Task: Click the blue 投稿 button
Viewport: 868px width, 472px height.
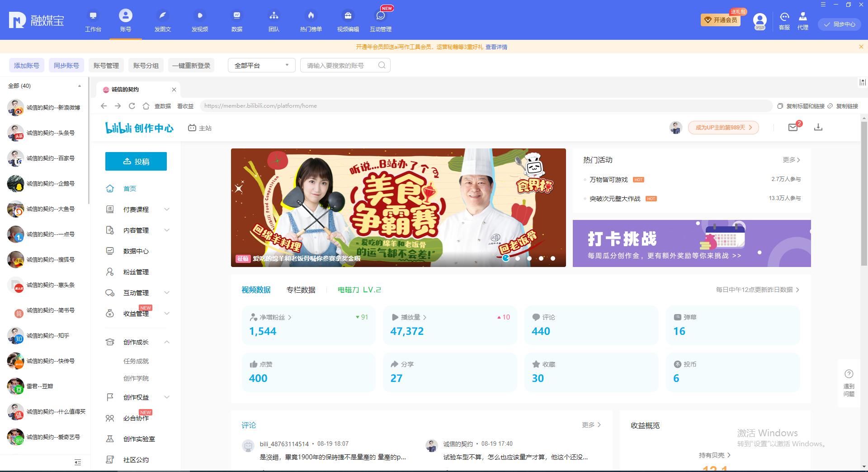Action: 136,161
